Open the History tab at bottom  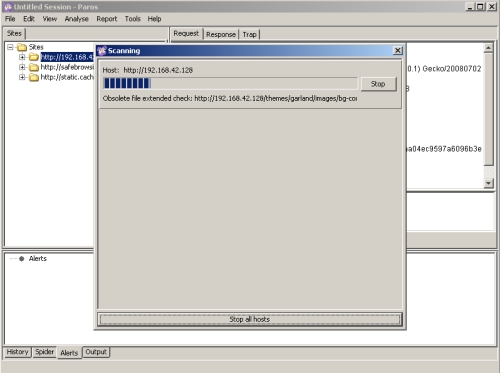(17, 352)
